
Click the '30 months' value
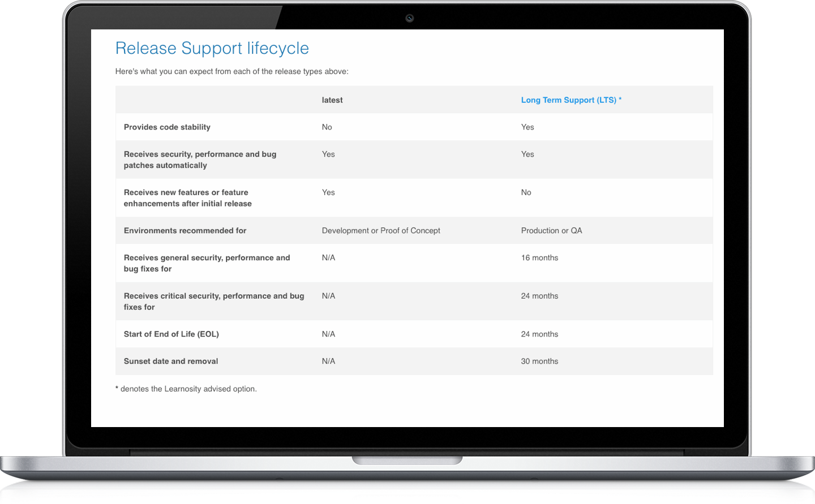[x=539, y=361]
